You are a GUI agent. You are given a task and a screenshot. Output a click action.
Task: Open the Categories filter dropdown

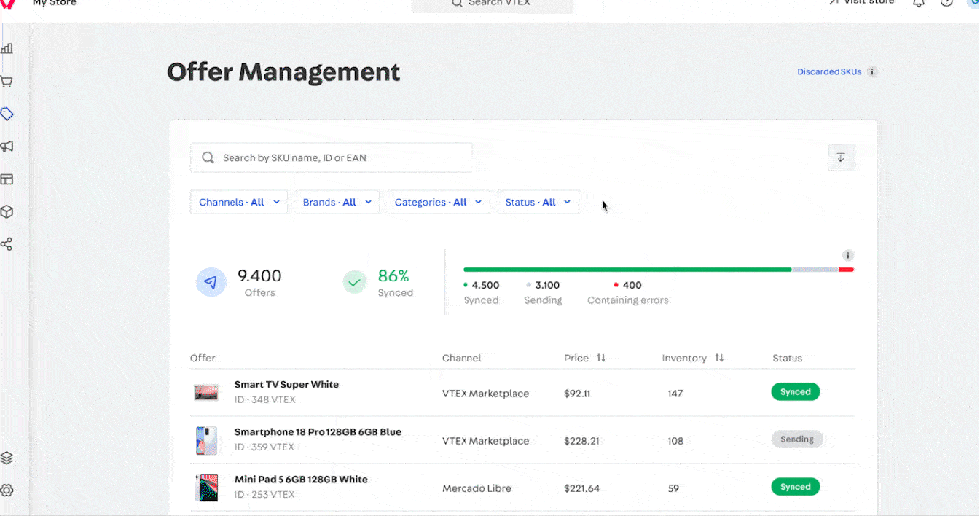point(438,203)
